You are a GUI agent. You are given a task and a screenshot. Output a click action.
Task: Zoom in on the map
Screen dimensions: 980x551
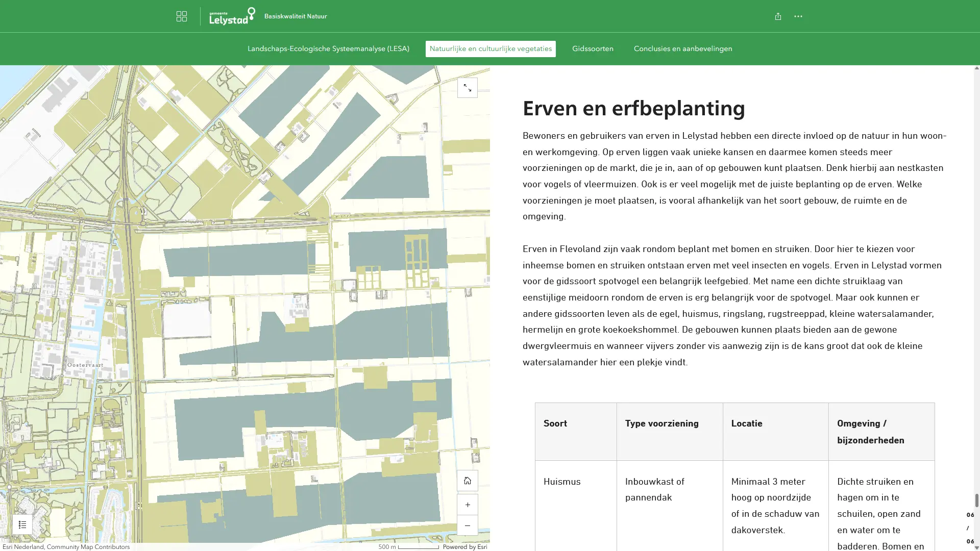pyautogui.click(x=467, y=505)
